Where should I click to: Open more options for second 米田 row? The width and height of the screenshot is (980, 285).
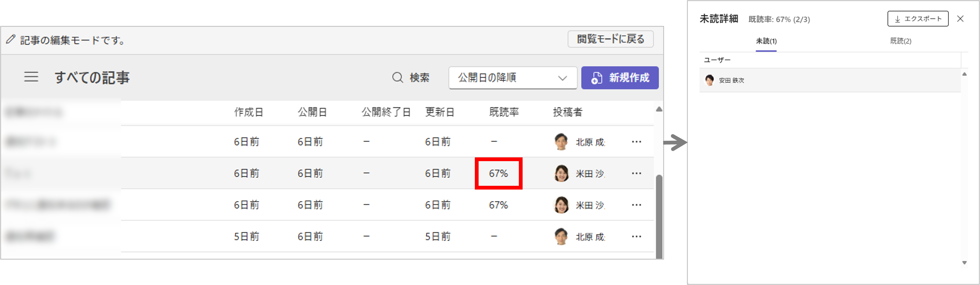(636, 205)
